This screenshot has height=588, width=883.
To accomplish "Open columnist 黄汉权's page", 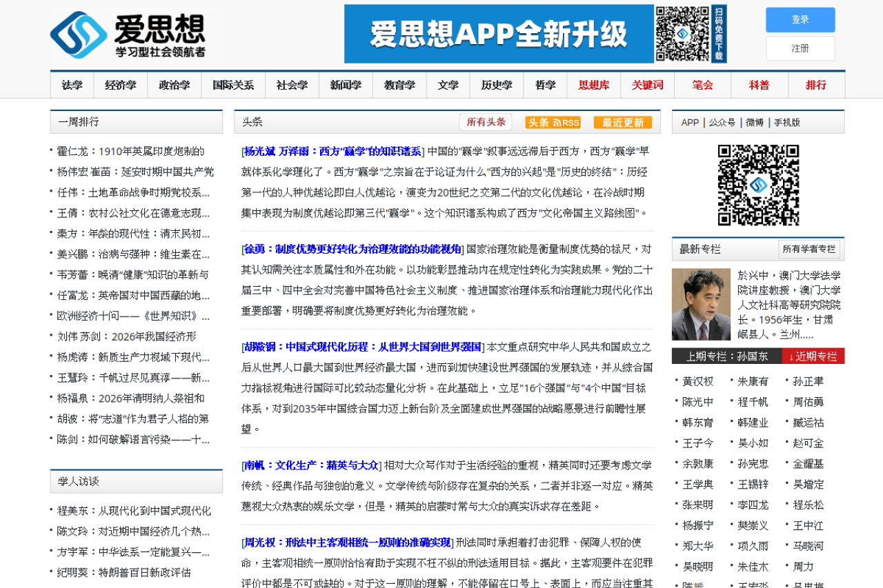I will click(698, 381).
